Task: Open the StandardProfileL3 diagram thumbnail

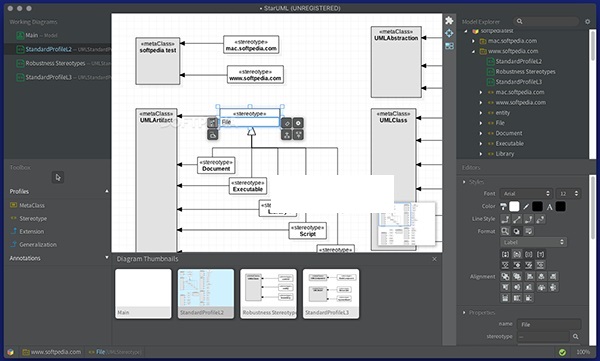Action: (331, 294)
